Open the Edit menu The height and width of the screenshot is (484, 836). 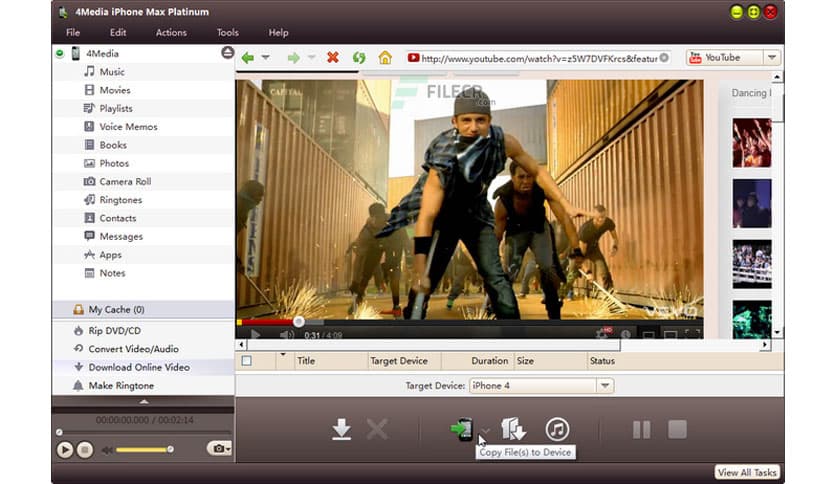pyautogui.click(x=118, y=33)
